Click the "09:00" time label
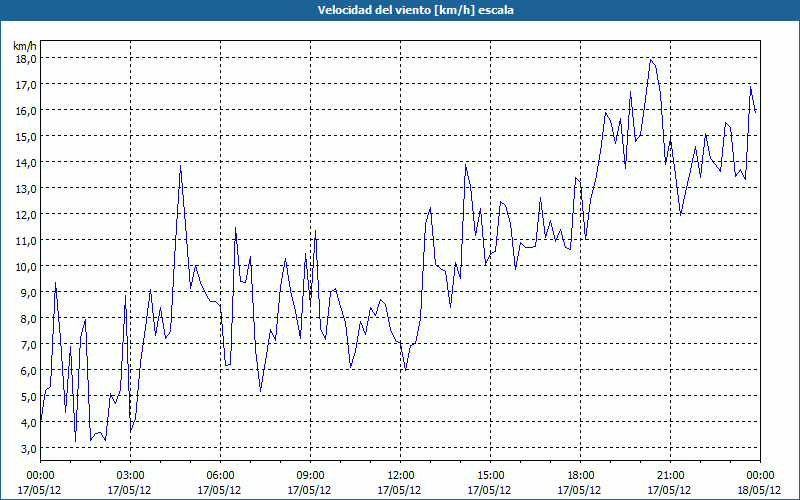 pyautogui.click(x=310, y=476)
